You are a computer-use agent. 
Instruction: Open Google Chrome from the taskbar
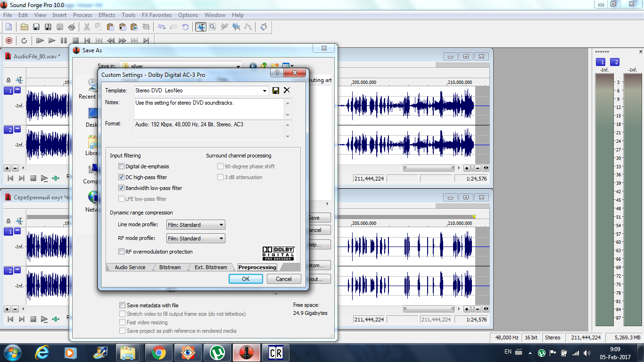158,353
